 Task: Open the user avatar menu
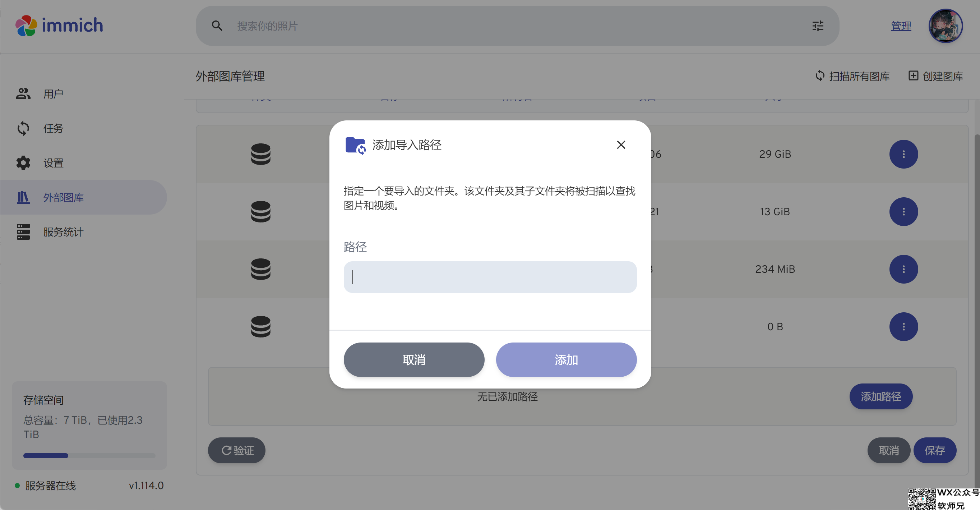click(946, 26)
